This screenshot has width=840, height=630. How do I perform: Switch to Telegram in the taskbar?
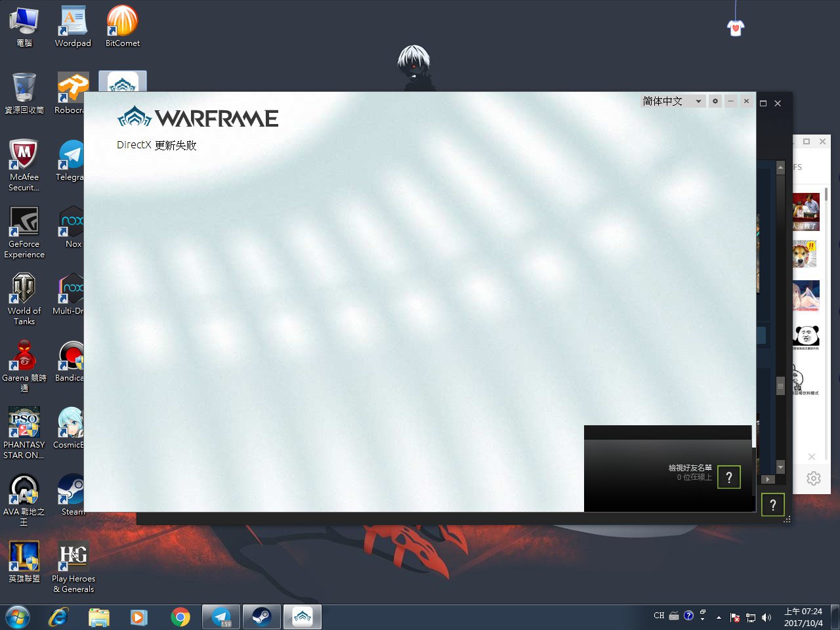click(221, 617)
